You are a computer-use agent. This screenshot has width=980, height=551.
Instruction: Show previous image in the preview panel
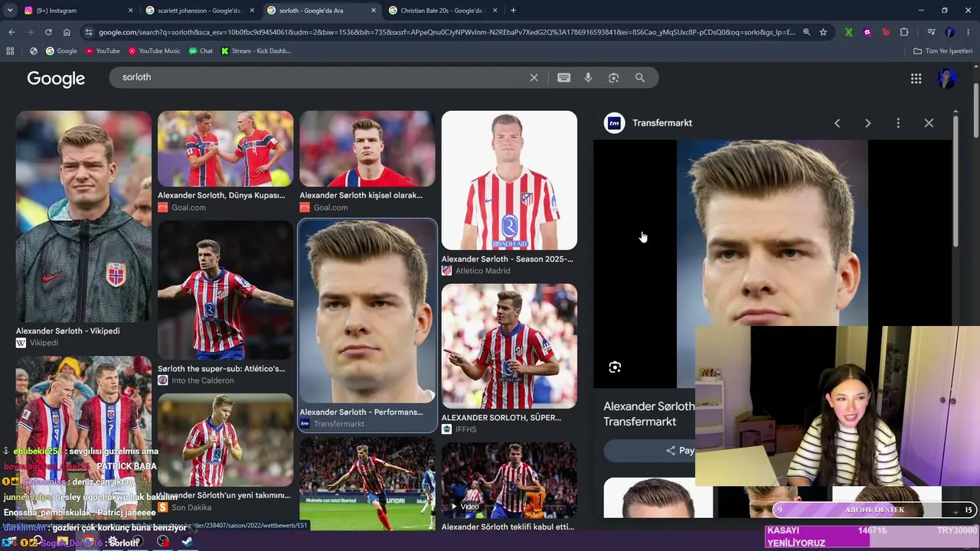coord(837,123)
